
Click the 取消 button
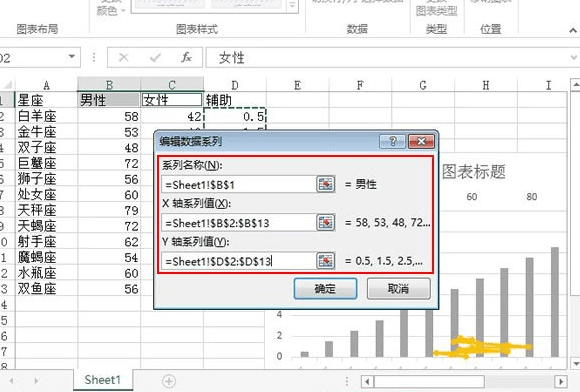(398, 288)
